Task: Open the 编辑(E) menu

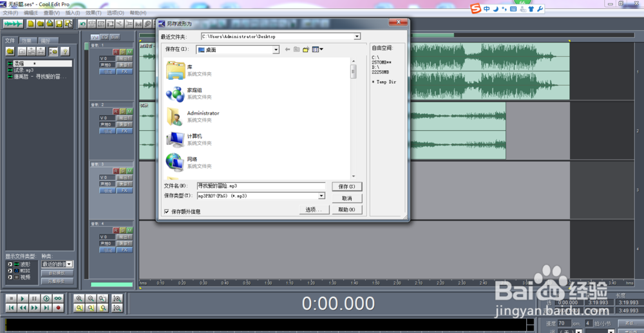Action: click(31, 13)
